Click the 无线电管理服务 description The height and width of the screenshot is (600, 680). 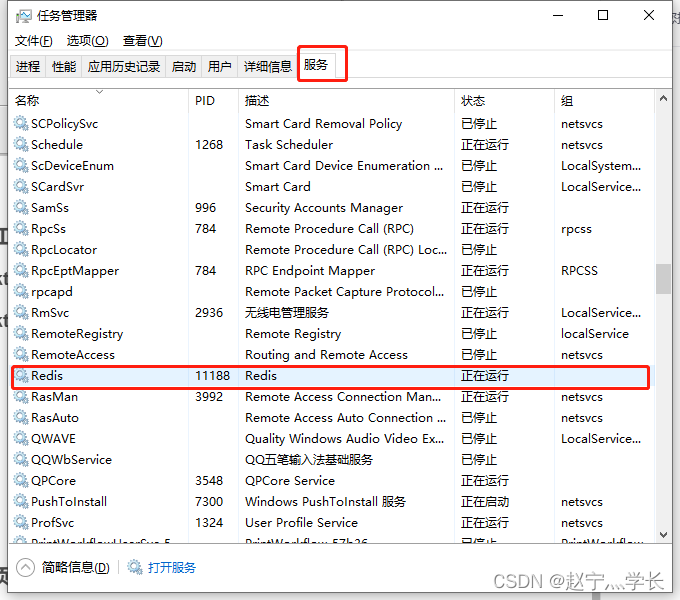click(287, 313)
